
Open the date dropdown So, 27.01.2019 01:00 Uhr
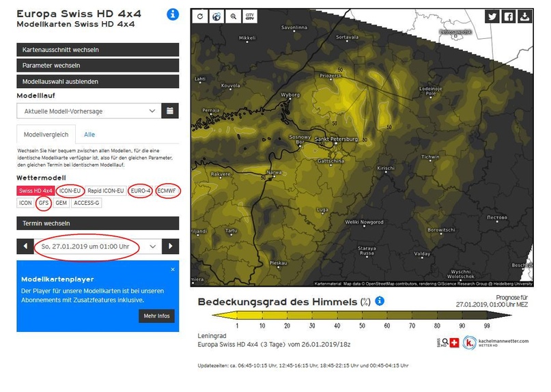click(x=98, y=247)
